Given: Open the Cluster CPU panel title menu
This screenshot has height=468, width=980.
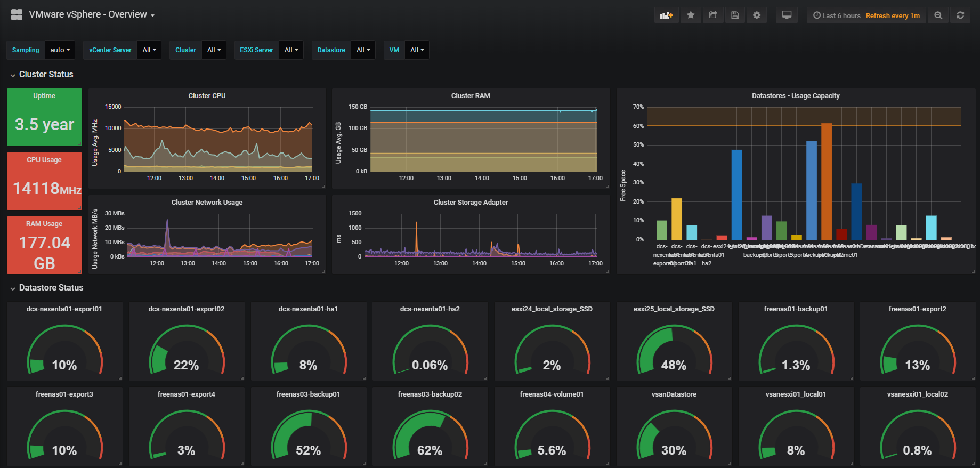Looking at the screenshot, I should [x=207, y=96].
